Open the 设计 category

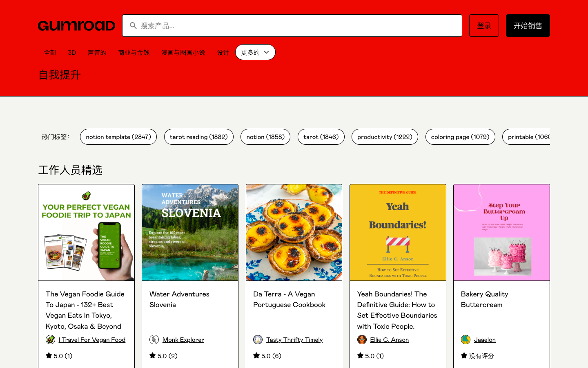(x=223, y=52)
